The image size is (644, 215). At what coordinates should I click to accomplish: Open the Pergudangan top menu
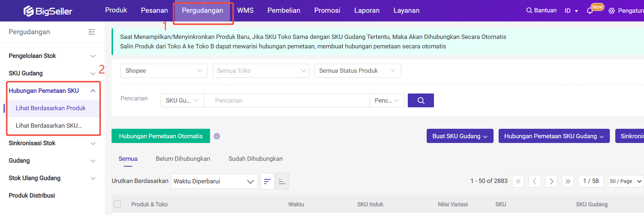pos(202,11)
